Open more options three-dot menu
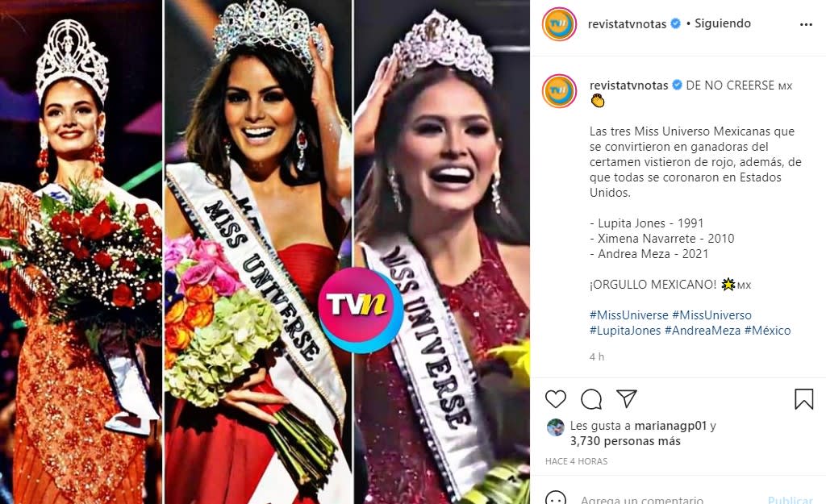The width and height of the screenshot is (826, 504). [x=806, y=25]
